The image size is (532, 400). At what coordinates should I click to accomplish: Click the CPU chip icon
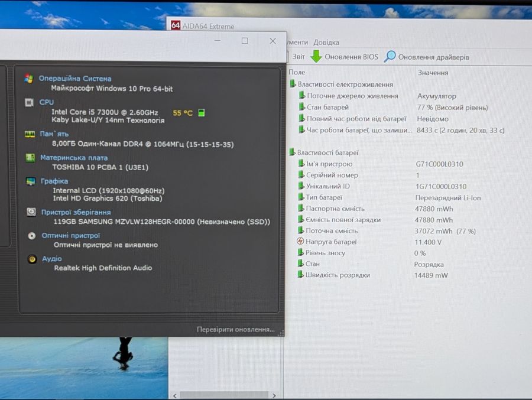coord(30,102)
